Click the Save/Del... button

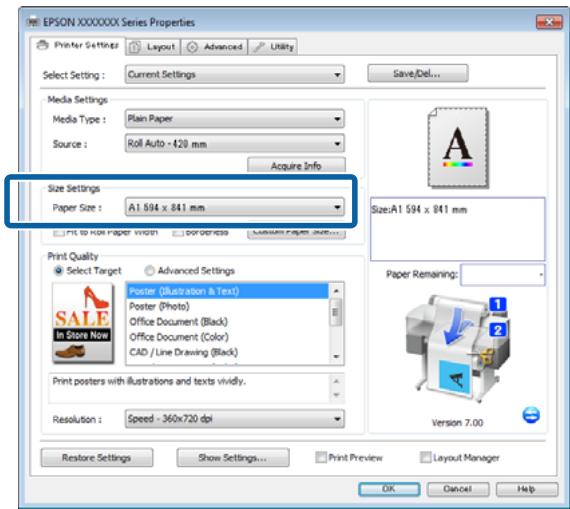tap(418, 73)
